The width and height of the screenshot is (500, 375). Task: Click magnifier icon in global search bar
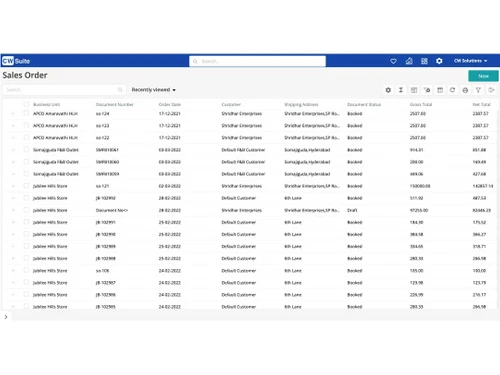pyautogui.click(x=195, y=61)
